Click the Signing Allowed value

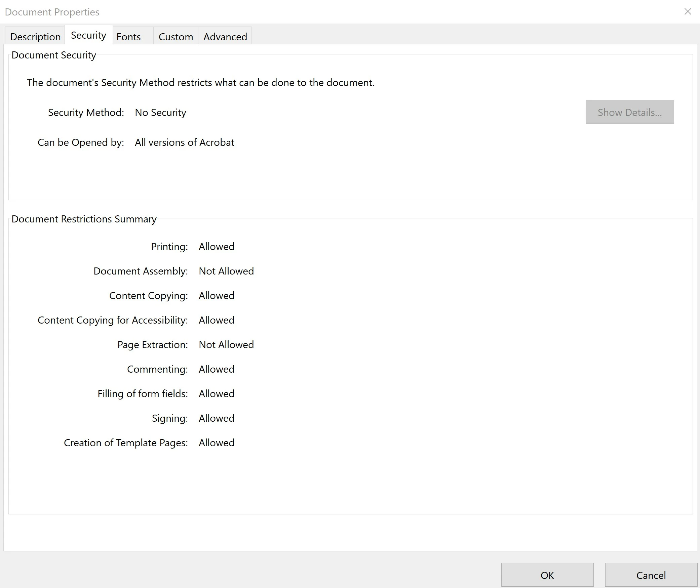[x=216, y=418]
